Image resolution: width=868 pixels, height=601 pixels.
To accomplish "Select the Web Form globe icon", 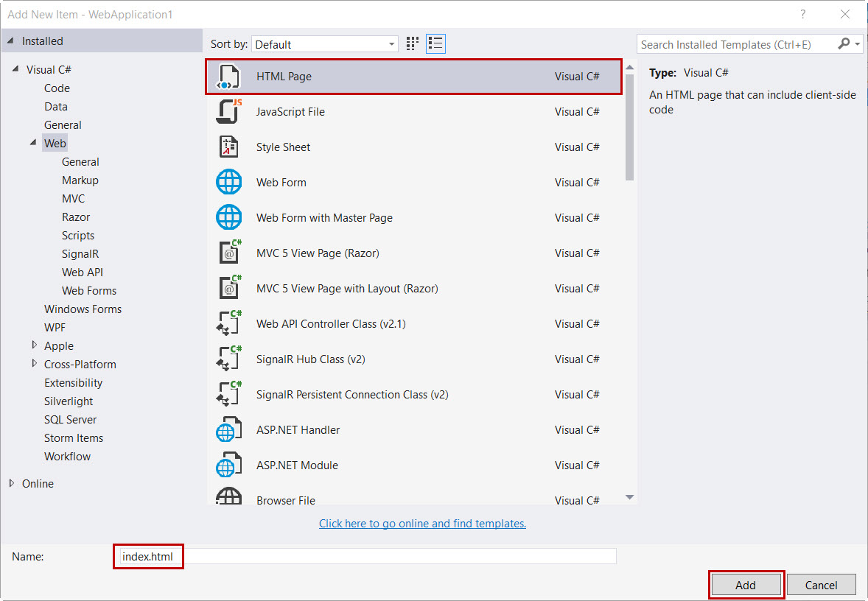I will pyautogui.click(x=228, y=182).
